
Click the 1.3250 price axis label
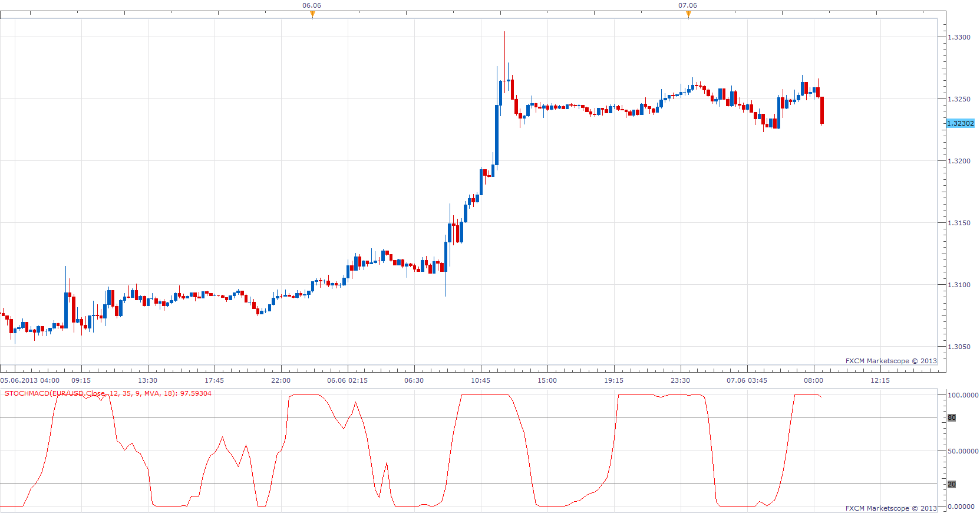(x=959, y=99)
